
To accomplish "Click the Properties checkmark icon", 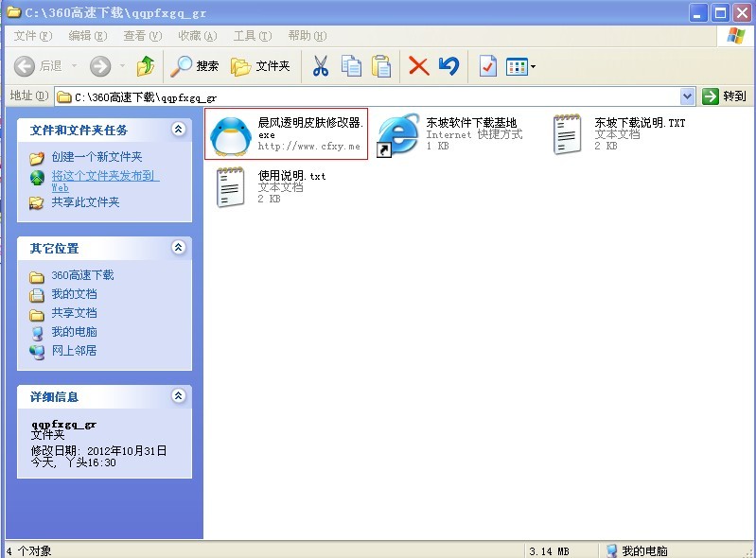I will pos(487,66).
